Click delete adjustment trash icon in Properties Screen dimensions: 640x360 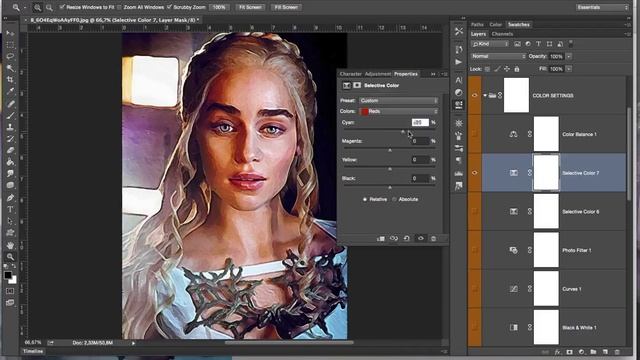[433, 238]
